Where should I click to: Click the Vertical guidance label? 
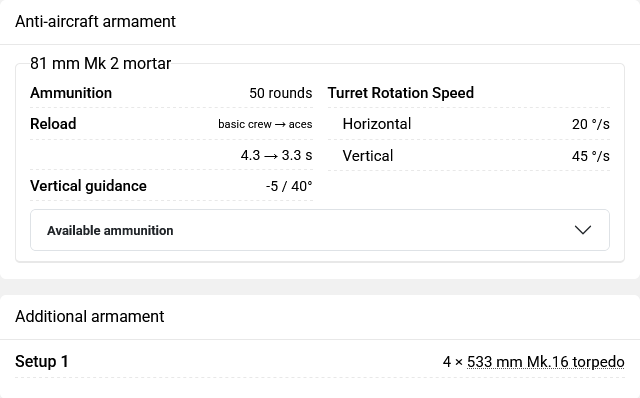coord(88,186)
